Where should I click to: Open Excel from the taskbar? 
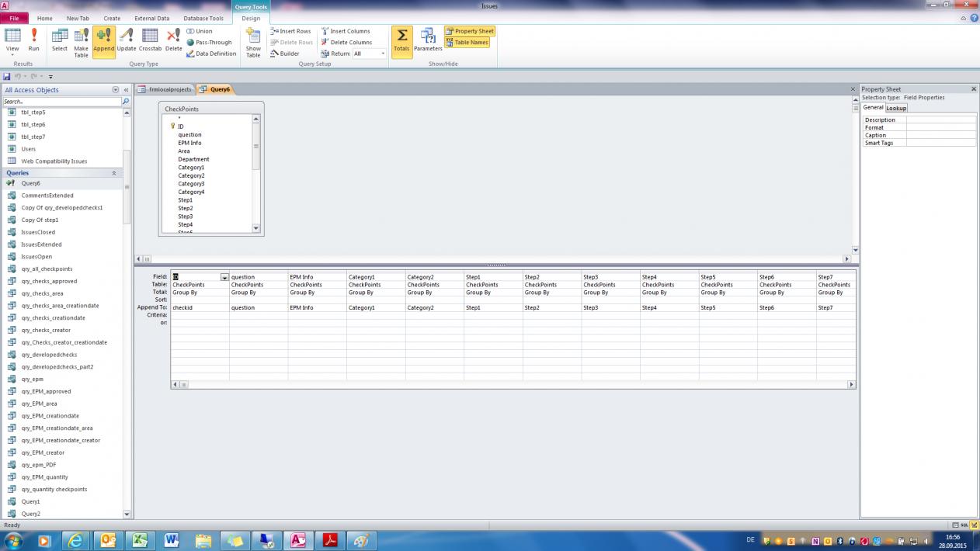(140, 540)
